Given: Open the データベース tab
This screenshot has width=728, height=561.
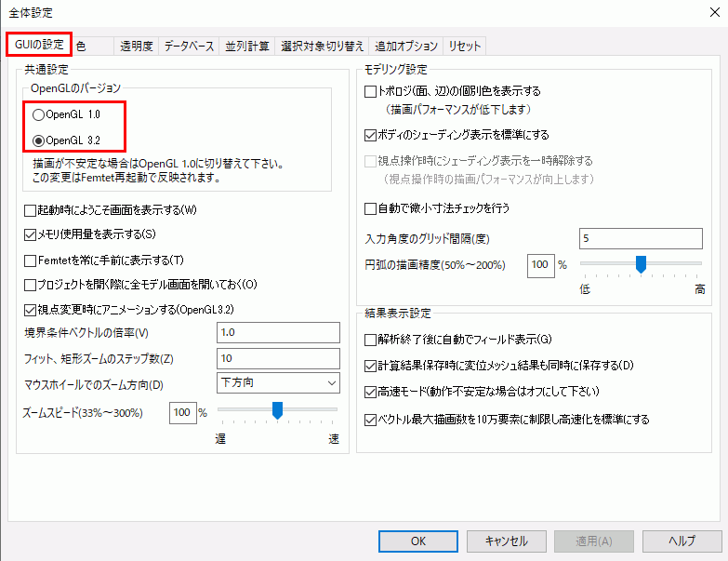Looking at the screenshot, I should click(189, 46).
